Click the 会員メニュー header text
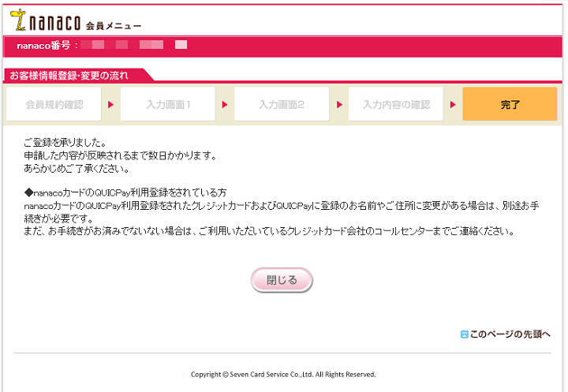Screen dimensions: 568x392 [114, 26]
